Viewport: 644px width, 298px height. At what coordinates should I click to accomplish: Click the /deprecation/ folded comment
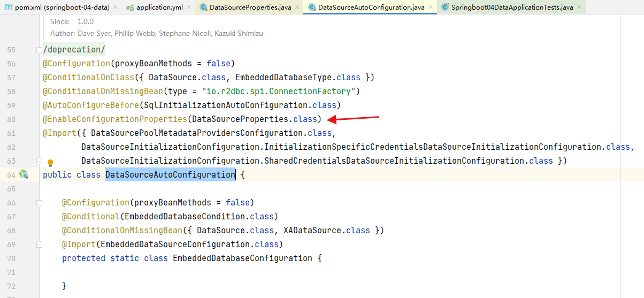pyautogui.click(x=74, y=50)
